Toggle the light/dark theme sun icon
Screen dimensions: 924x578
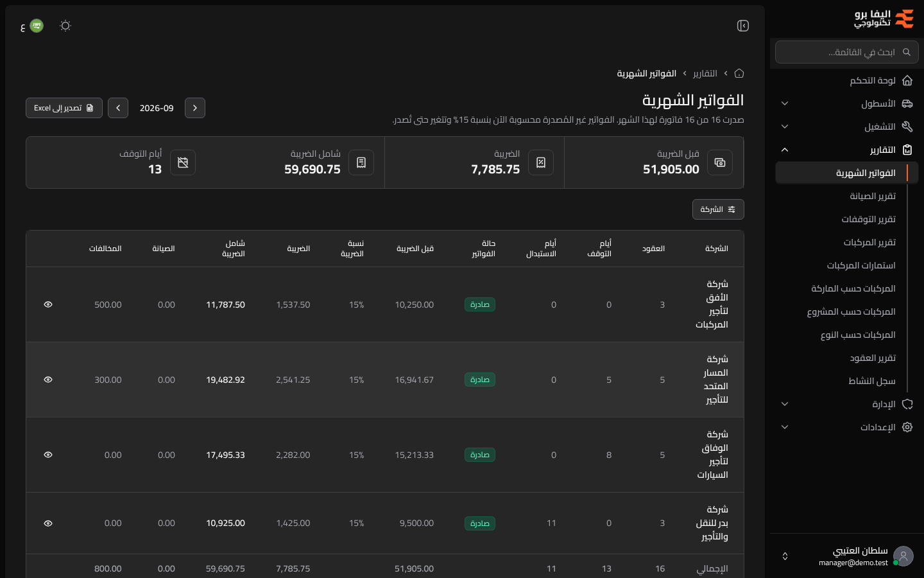[65, 26]
